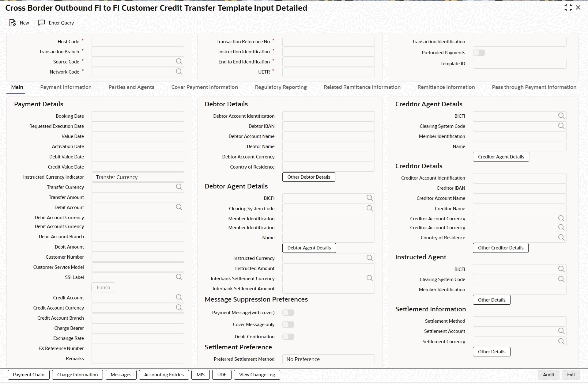The image size is (588, 384).
Task: Open the Charge Bearer dropdown field
Action: pos(138,328)
